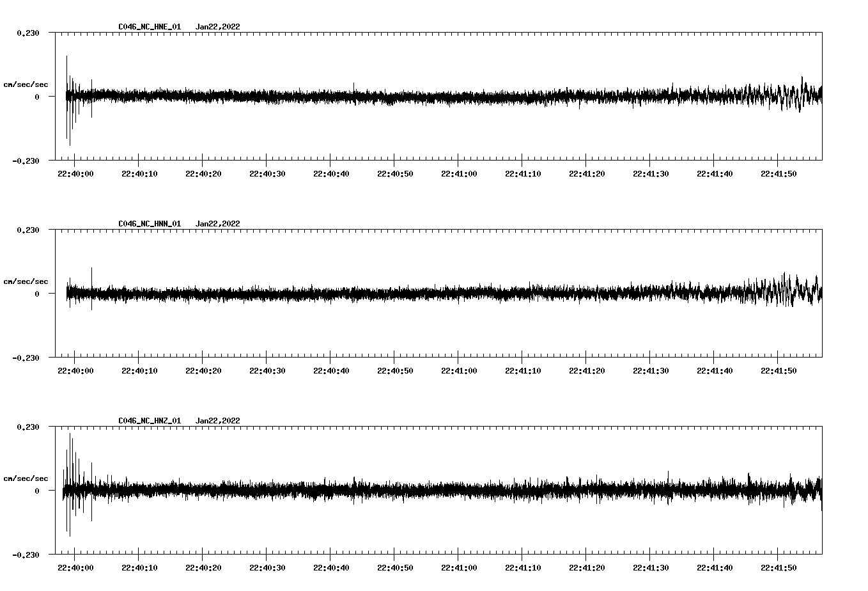Pick 22:40:00 time label under HNN plot

(x=75, y=371)
